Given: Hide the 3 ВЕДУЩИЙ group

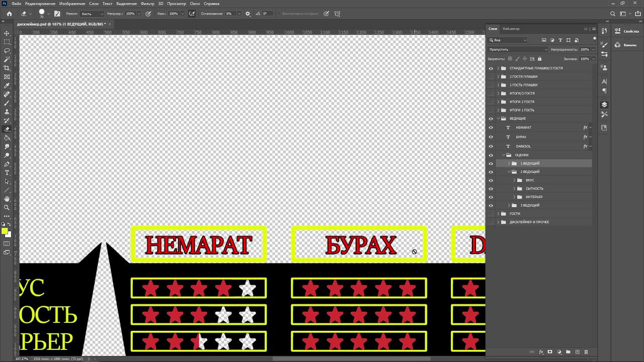Looking at the screenshot, I should (x=491, y=205).
